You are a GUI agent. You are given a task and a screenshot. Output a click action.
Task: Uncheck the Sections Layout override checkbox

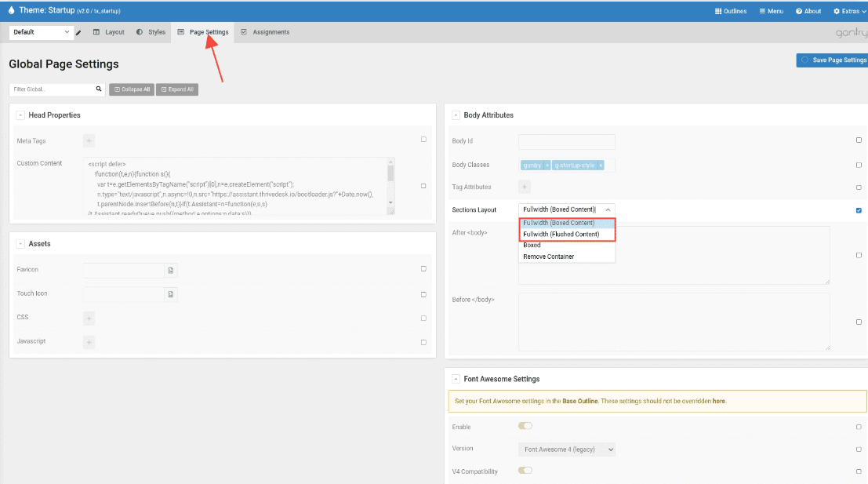(859, 210)
